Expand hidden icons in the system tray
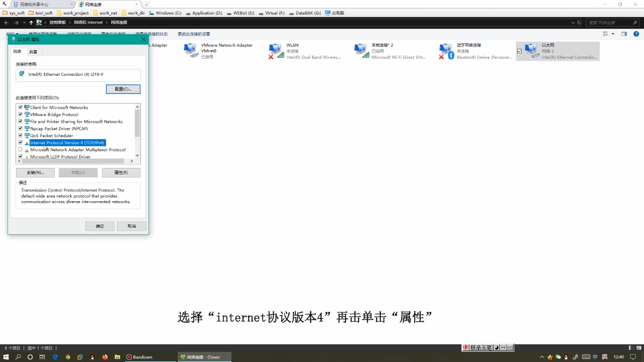 point(542,357)
